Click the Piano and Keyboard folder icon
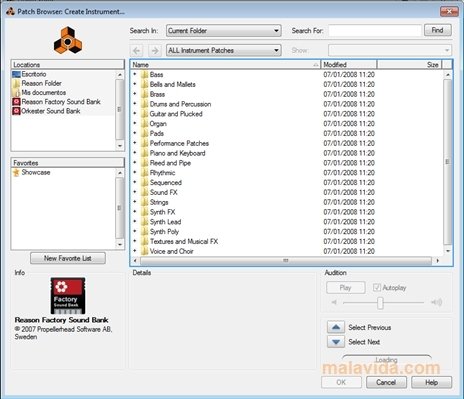The height and width of the screenshot is (399, 464). pyautogui.click(x=144, y=153)
